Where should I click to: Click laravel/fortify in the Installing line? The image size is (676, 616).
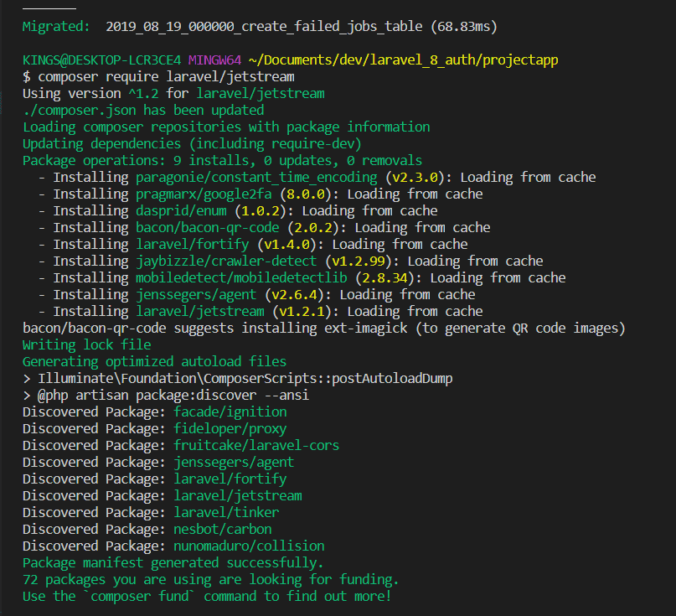click(x=193, y=245)
